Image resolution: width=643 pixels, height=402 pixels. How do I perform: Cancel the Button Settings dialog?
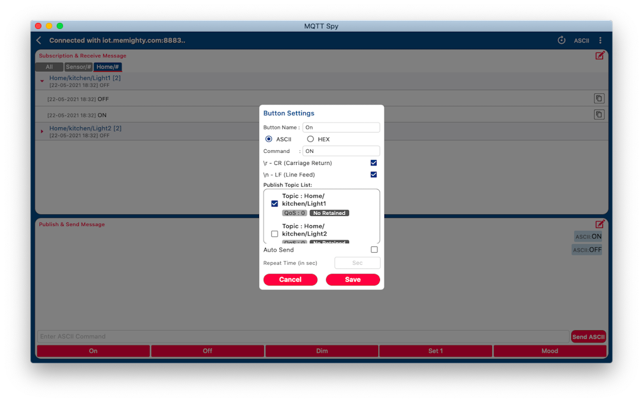coord(290,279)
